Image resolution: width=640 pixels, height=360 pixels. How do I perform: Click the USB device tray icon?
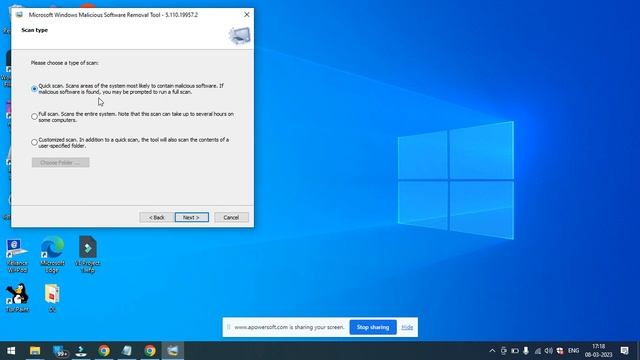pyautogui.click(x=504, y=351)
